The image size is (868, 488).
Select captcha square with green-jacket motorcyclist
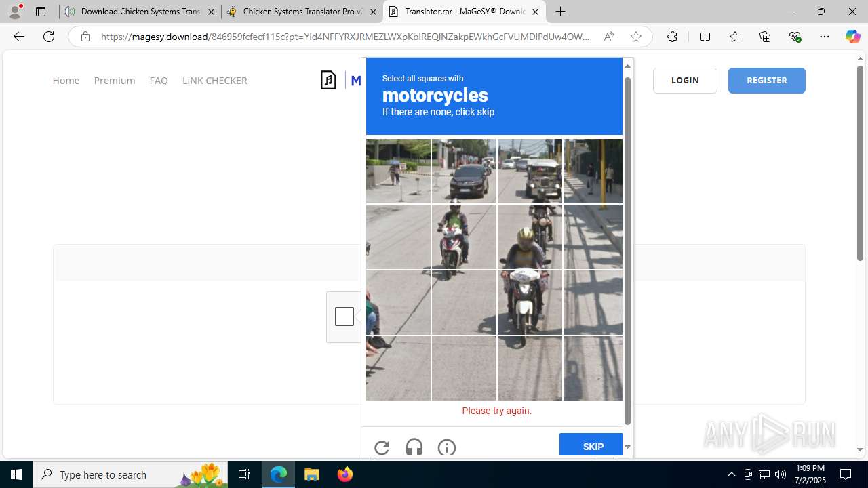click(x=464, y=237)
